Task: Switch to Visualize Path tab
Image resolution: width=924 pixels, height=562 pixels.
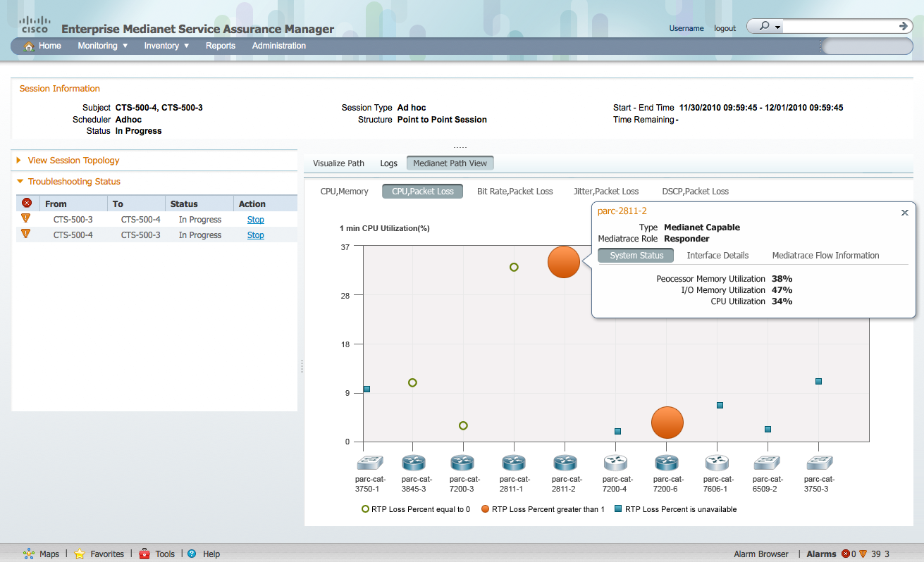Action: click(339, 163)
